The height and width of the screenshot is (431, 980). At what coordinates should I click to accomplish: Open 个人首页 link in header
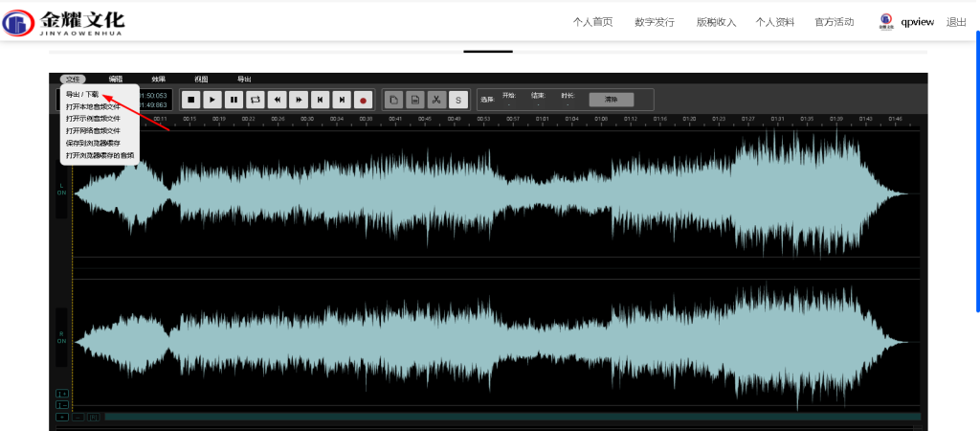tap(592, 22)
